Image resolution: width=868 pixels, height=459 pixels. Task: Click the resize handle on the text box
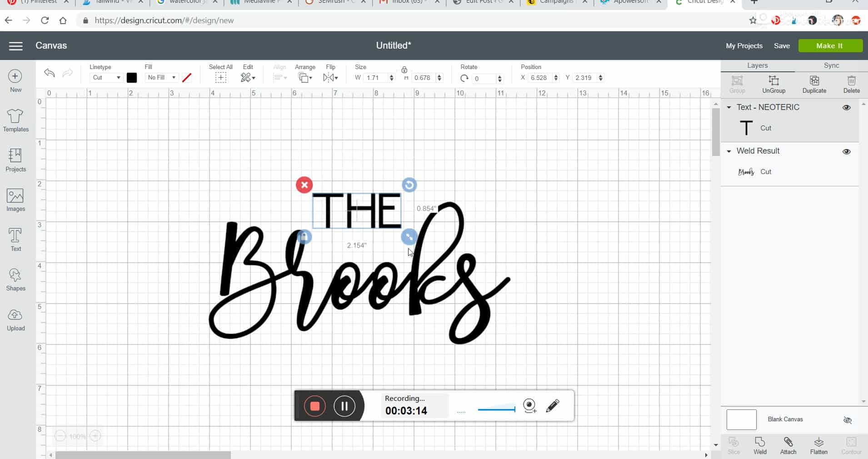tap(409, 237)
